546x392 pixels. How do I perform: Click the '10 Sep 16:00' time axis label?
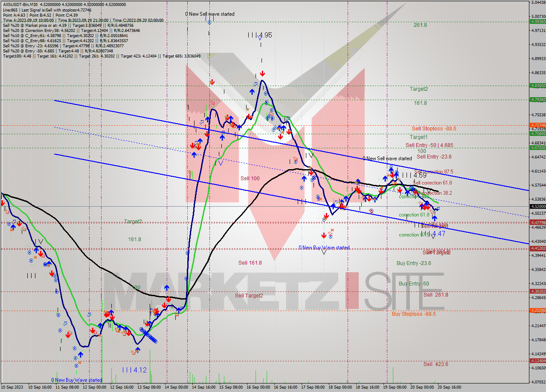pyautogui.click(x=40, y=388)
